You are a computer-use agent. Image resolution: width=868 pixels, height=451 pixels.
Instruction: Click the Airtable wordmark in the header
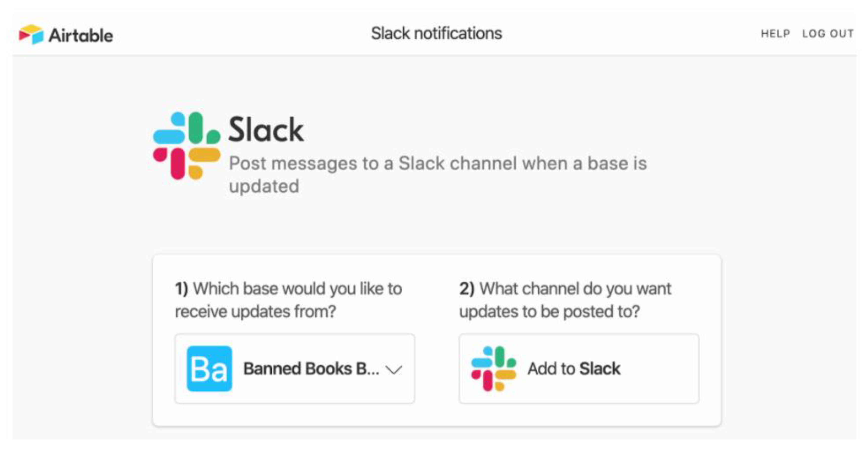81,35
